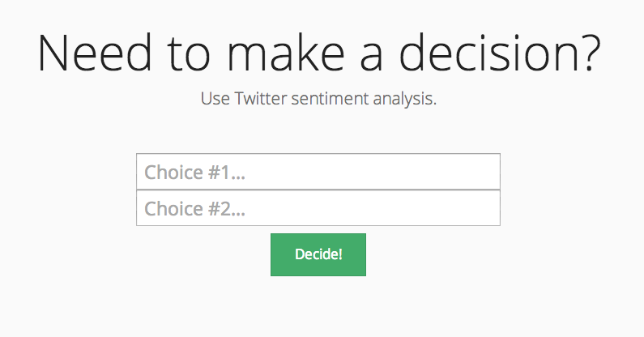Click the word 'make' in the heading
The height and width of the screenshot is (337, 644).
coord(286,53)
